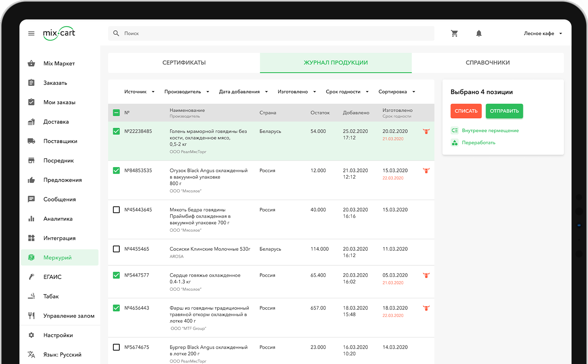Viewport: 588px width, 364px height.
Task: Click the Управление залом cutlery icon
Action: pyautogui.click(x=31, y=316)
